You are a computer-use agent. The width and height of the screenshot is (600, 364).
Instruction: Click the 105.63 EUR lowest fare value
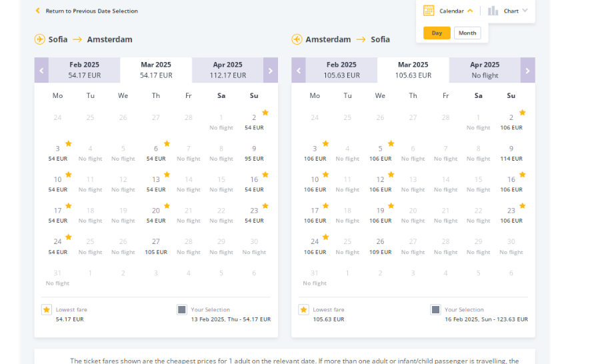tap(329, 319)
